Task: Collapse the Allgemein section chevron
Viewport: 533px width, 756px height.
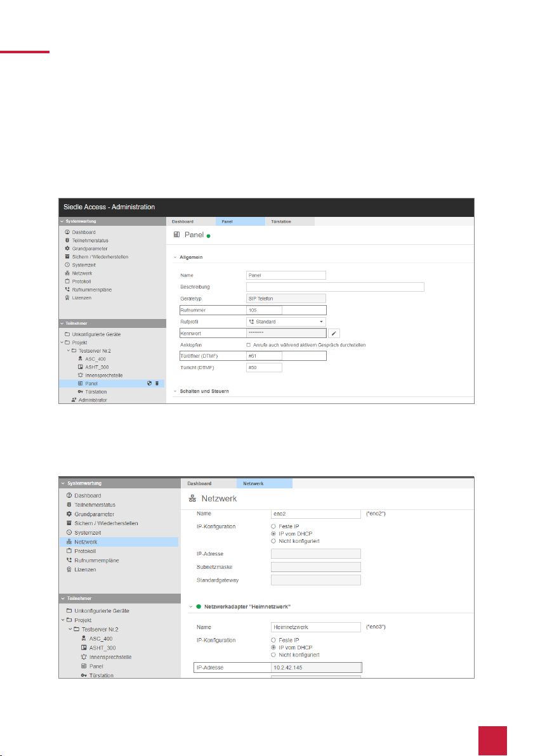Action: tap(175, 257)
